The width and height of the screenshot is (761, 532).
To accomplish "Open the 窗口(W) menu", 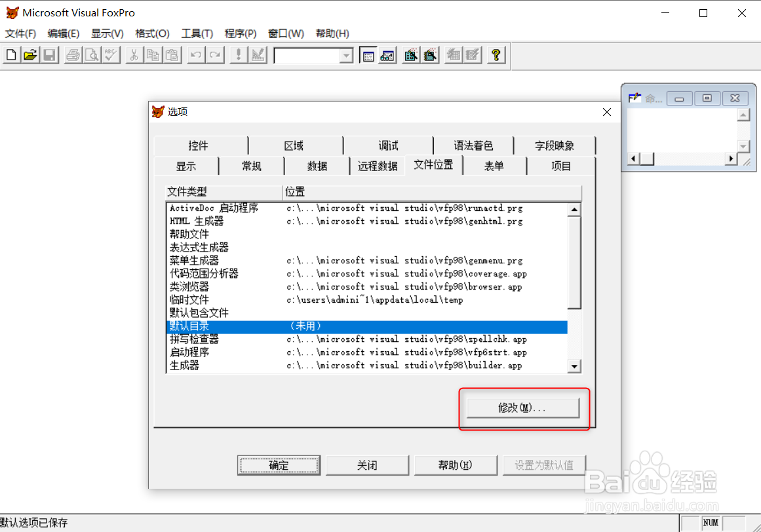I will 286,33.
